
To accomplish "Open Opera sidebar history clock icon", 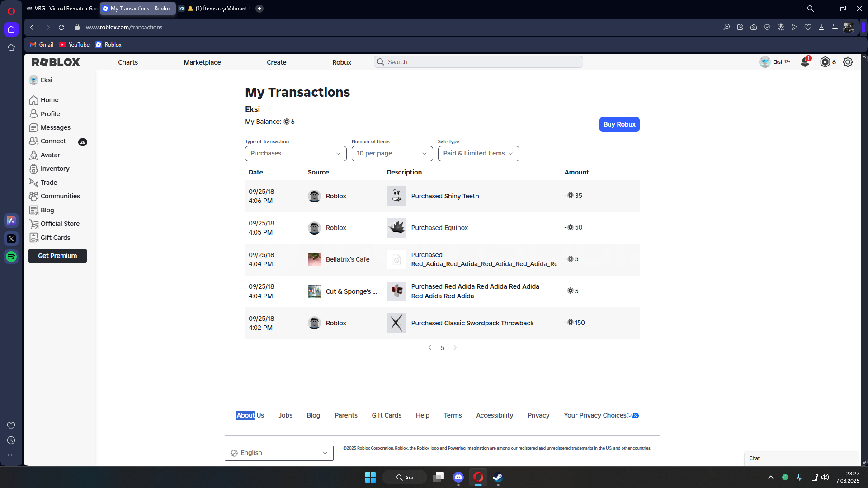I will coord(11,441).
